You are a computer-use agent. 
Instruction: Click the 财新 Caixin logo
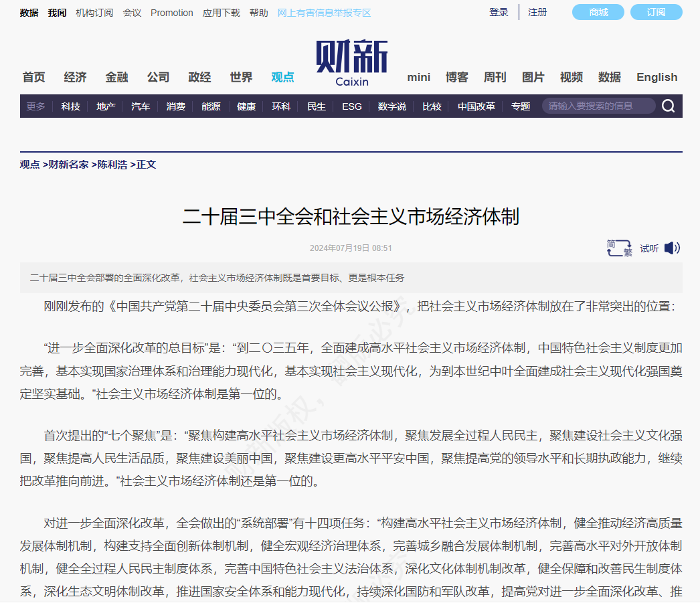pyautogui.click(x=351, y=62)
